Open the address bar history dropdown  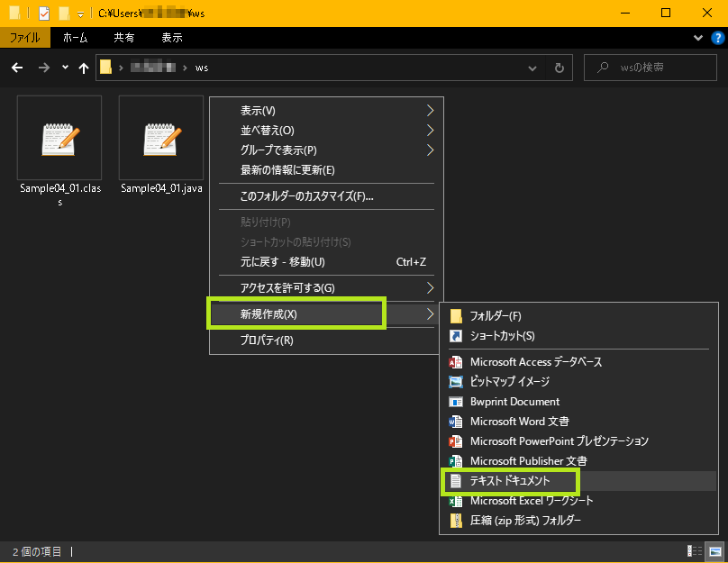(x=533, y=68)
